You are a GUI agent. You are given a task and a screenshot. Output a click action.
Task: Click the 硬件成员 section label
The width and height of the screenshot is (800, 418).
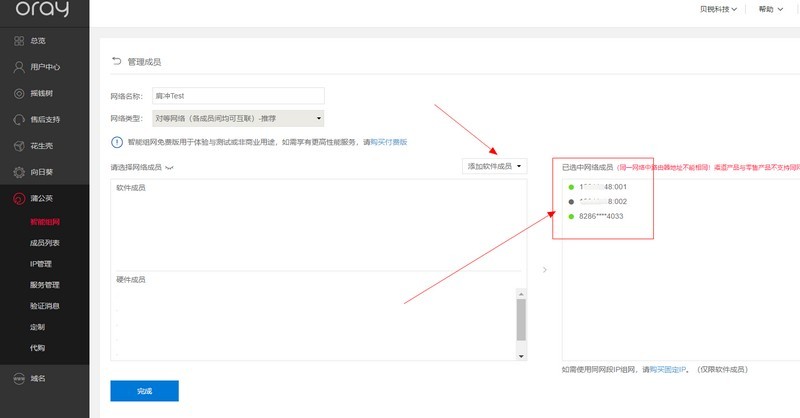pyautogui.click(x=131, y=280)
